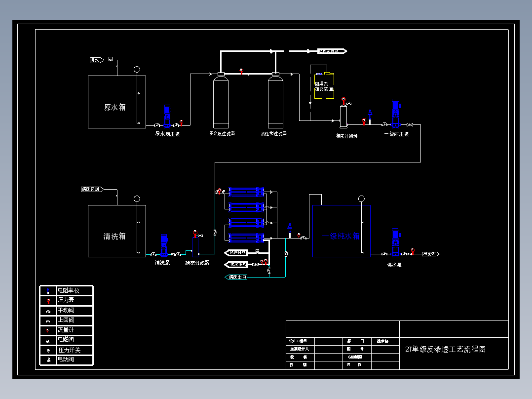Viewport: 532px width, 399px height.
Task: Click the blue 清洗泵 pump symbol
Action: click(164, 245)
